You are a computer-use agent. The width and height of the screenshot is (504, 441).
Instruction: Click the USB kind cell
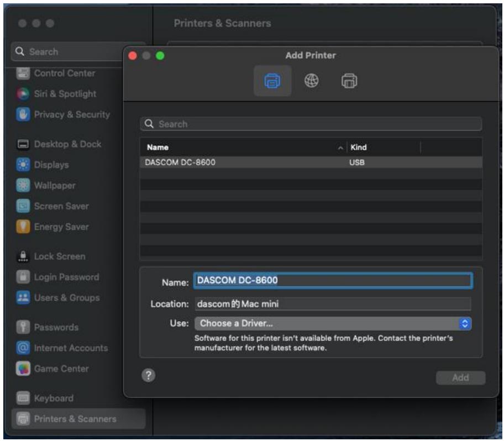[x=357, y=162]
